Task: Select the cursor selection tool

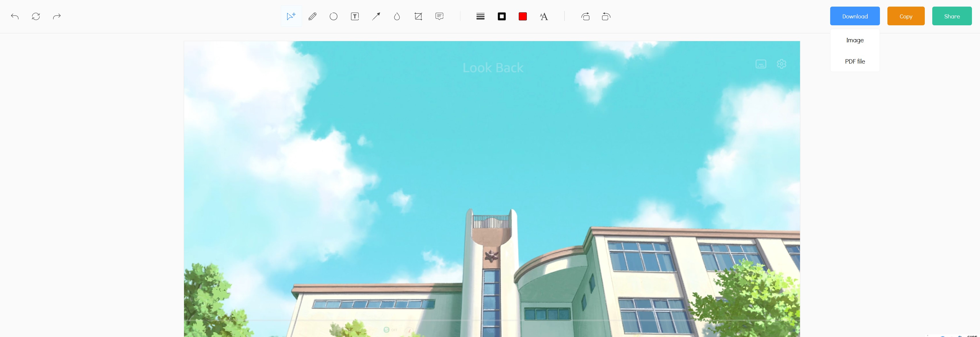Action: pos(291,16)
